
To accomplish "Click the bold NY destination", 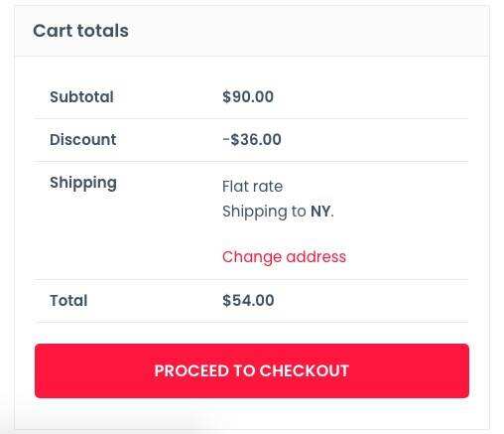I will pos(320,212).
